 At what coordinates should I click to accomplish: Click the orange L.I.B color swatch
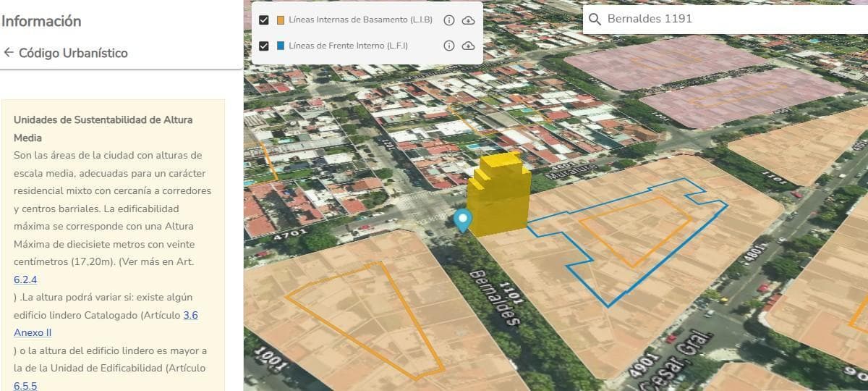(281, 20)
